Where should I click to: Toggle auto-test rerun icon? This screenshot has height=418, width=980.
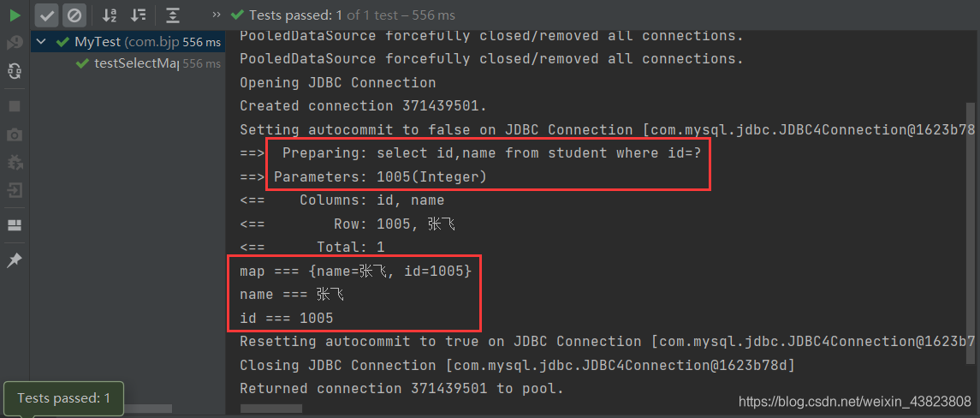coord(15,71)
